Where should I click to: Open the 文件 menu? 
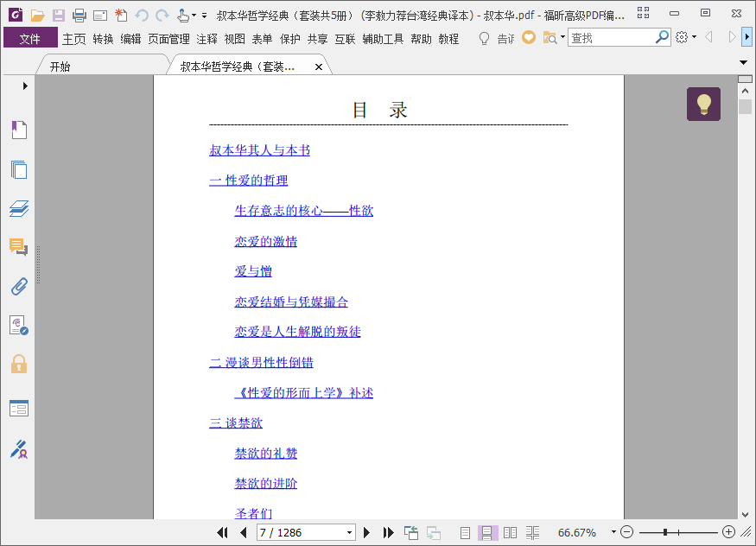(x=30, y=38)
